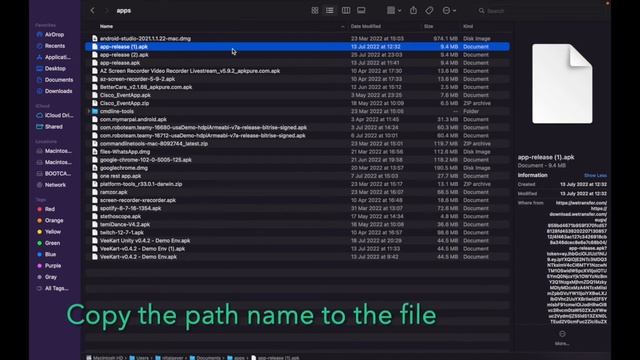Image resolution: width=640 pixels, height=360 pixels.
Task: Sort by the Name column header
Action: [106, 27]
